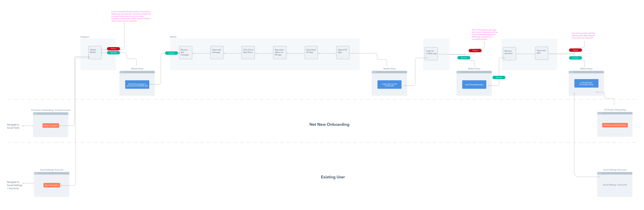644x210 pixels.
Task: Click the Navigate to Social Tools text
Action: 13,126
